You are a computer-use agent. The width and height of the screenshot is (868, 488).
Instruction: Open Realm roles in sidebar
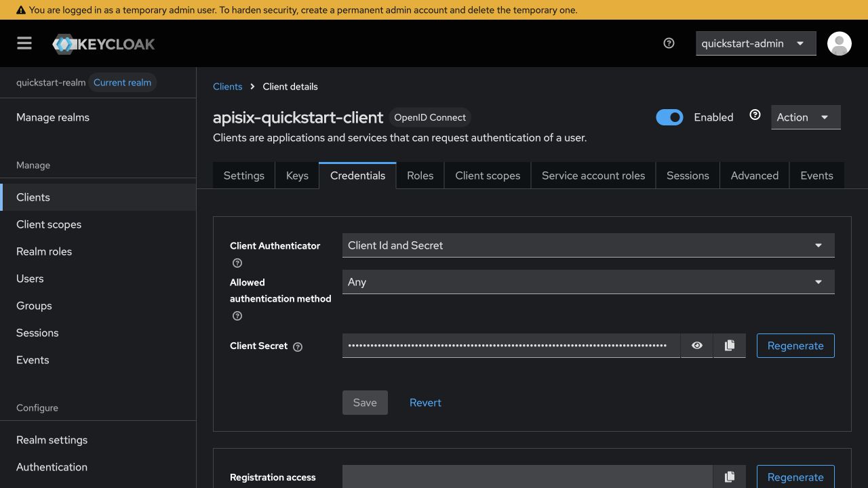(98, 251)
